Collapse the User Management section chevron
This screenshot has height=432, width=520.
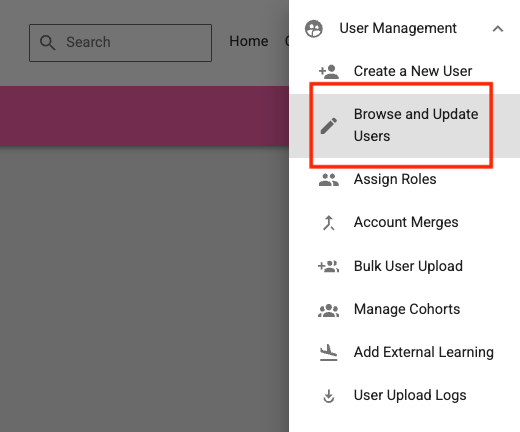pos(498,29)
